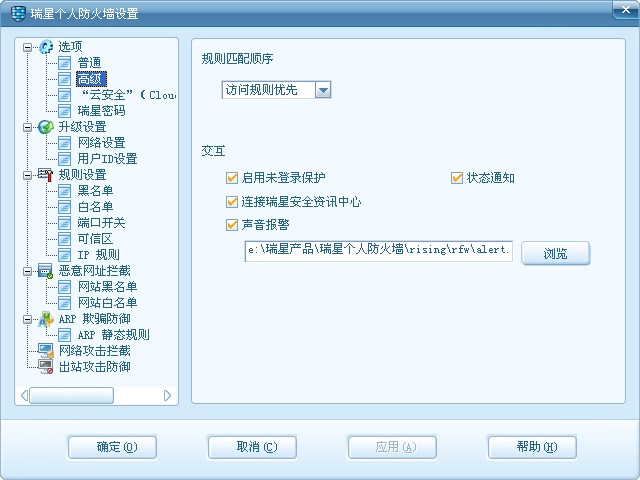
Task: Collapse the 选项 tree node
Action: 27,47
